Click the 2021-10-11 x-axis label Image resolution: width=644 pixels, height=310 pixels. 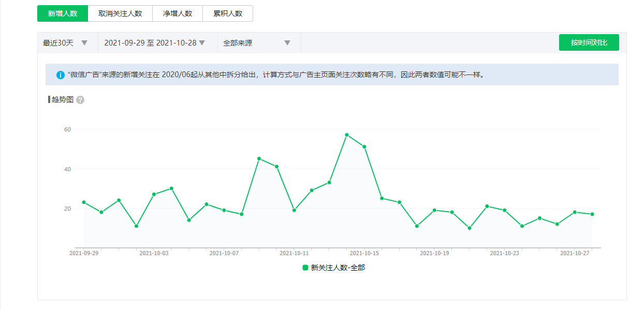(294, 254)
